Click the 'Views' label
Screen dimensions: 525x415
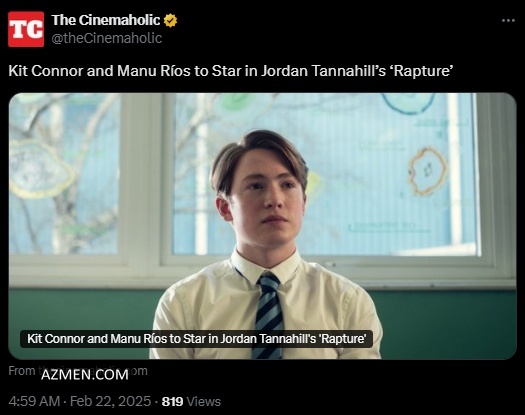[204, 401]
